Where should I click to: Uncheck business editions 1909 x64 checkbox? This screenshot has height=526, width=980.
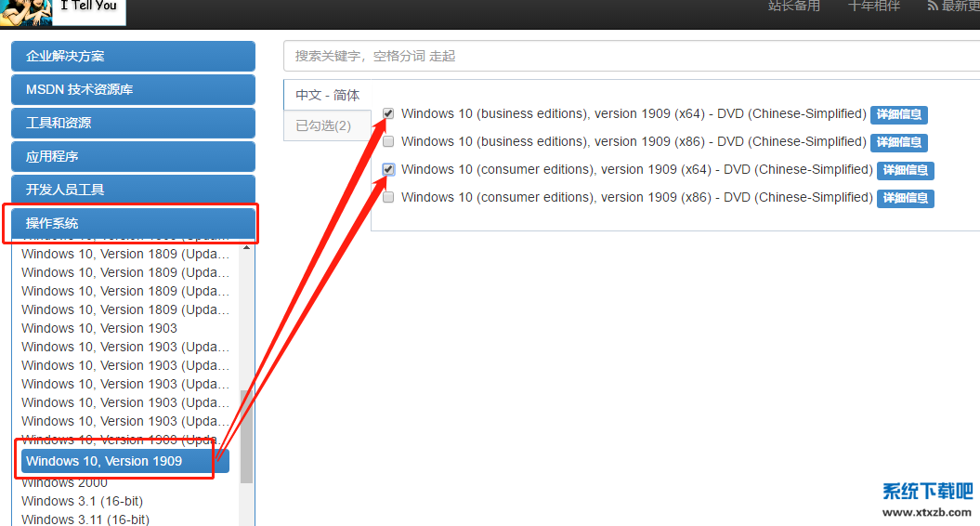point(388,114)
